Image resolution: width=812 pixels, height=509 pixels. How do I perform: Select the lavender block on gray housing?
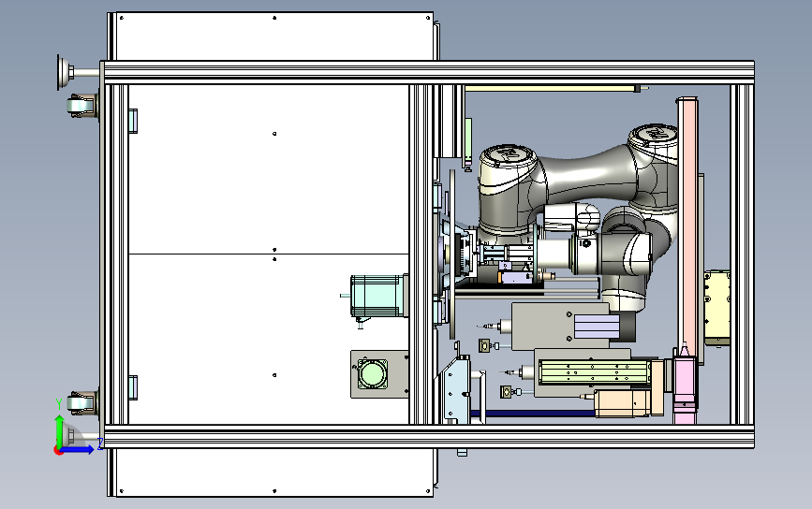[598, 327]
